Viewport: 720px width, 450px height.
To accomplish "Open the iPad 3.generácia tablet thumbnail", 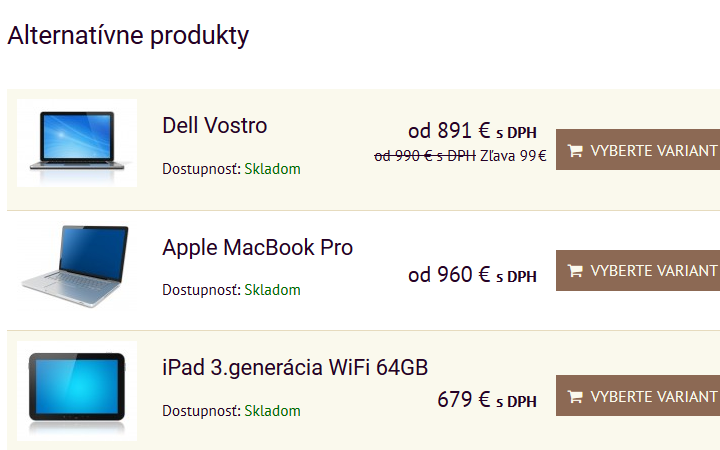I will [77, 390].
